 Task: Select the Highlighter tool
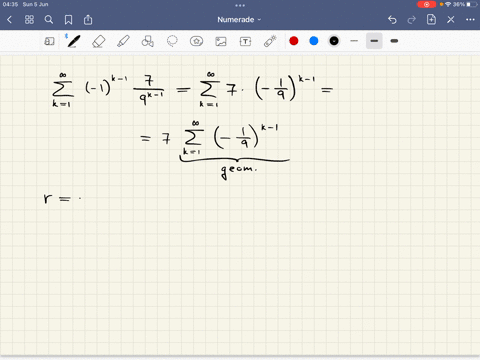tap(123, 41)
